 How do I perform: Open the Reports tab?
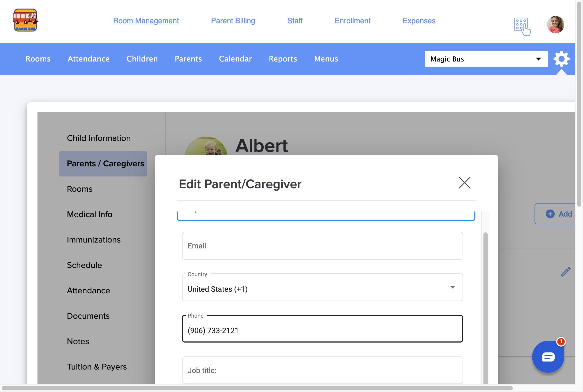[283, 59]
